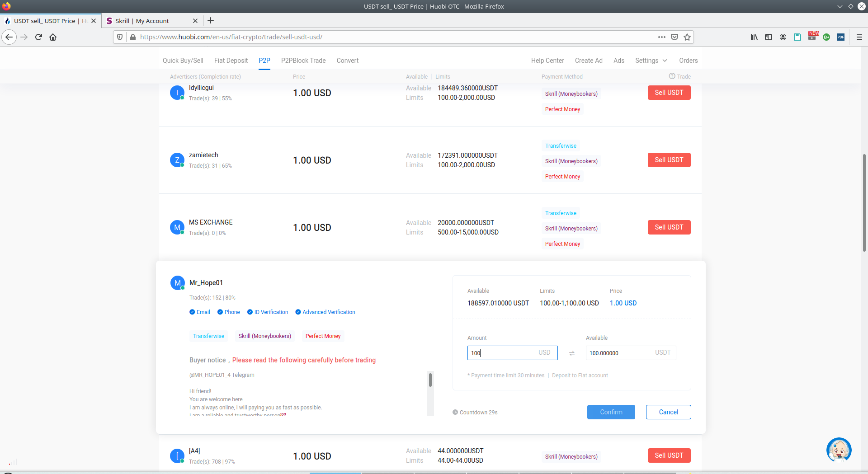Open Fiat Deposit tab
Viewport: 868px width, 474px height.
point(231,61)
